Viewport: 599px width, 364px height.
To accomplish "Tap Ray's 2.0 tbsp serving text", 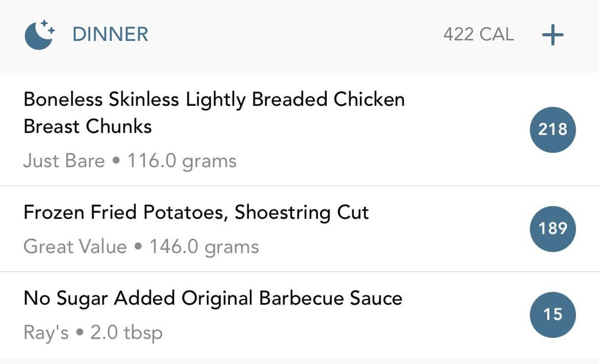I will pyautogui.click(x=93, y=333).
